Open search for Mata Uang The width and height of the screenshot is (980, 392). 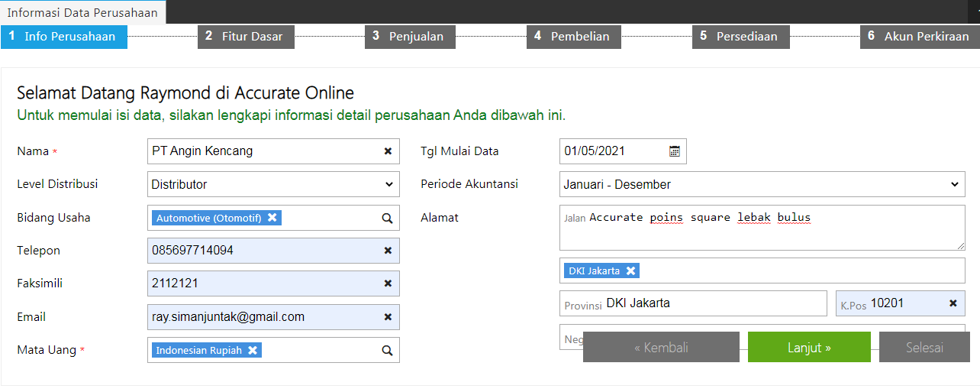(387, 350)
